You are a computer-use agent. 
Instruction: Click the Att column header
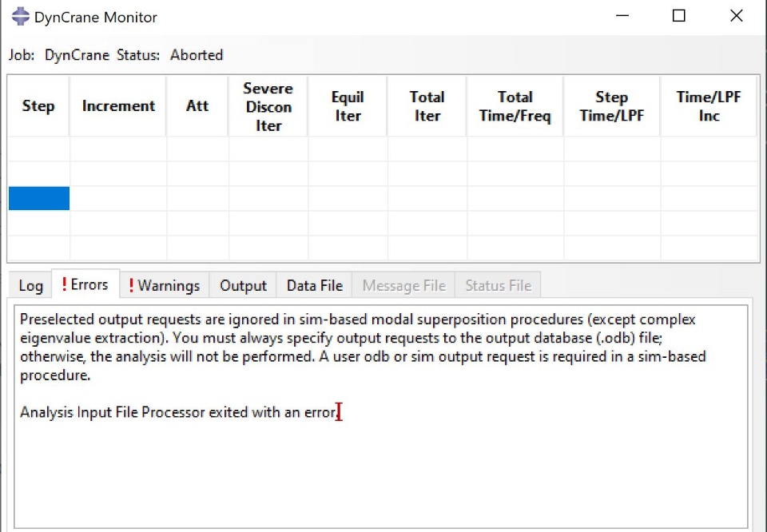[197, 106]
